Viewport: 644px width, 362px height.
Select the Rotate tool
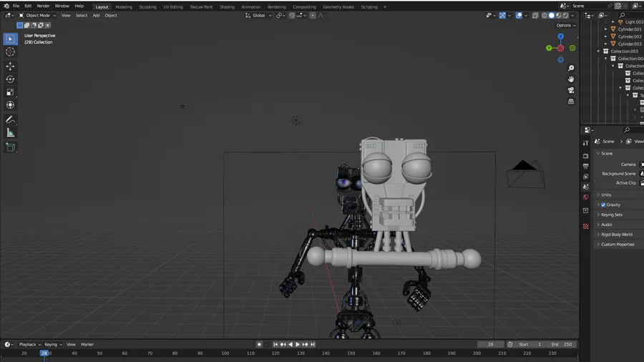tap(10, 79)
